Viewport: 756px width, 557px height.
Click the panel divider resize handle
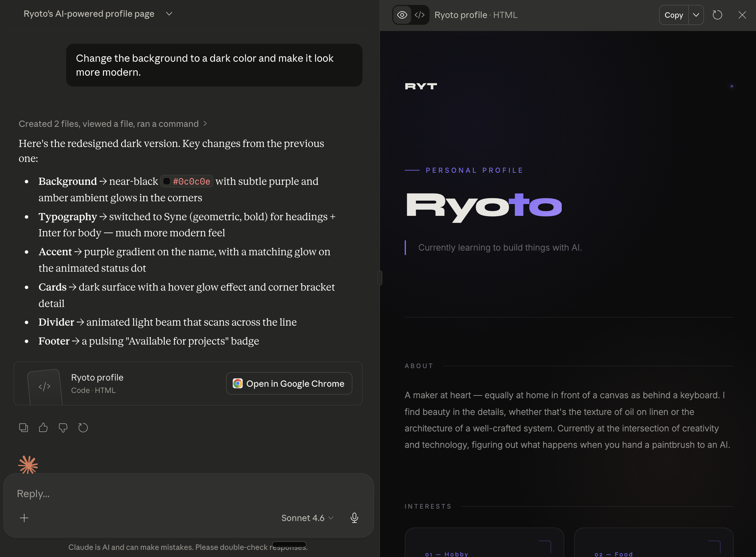380,278
